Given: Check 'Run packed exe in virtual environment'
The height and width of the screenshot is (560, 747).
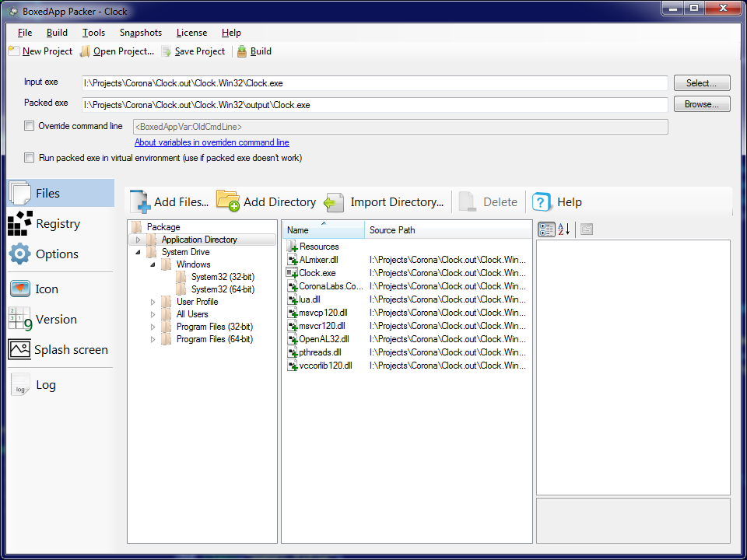Looking at the screenshot, I should 29,156.
